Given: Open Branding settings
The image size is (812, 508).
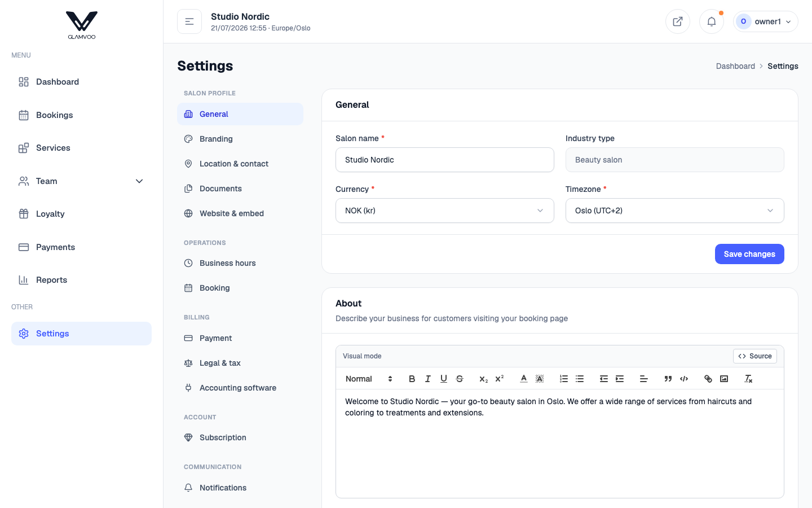Looking at the screenshot, I should 240,139.
